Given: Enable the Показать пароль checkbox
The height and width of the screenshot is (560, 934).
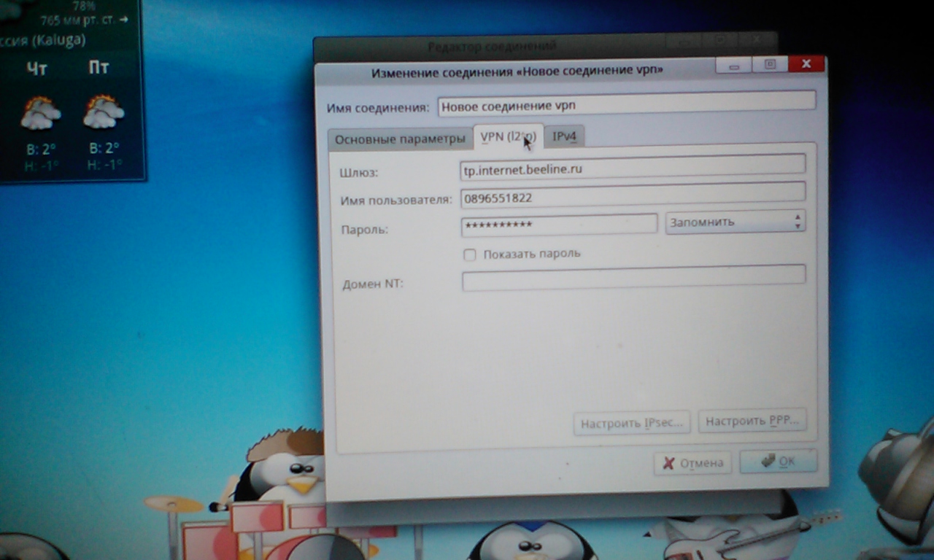Looking at the screenshot, I should (x=470, y=254).
